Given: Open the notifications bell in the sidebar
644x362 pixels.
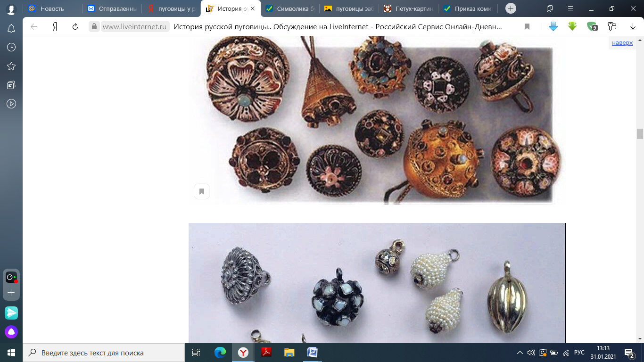Looking at the screenshot, I should coord(11,28).
